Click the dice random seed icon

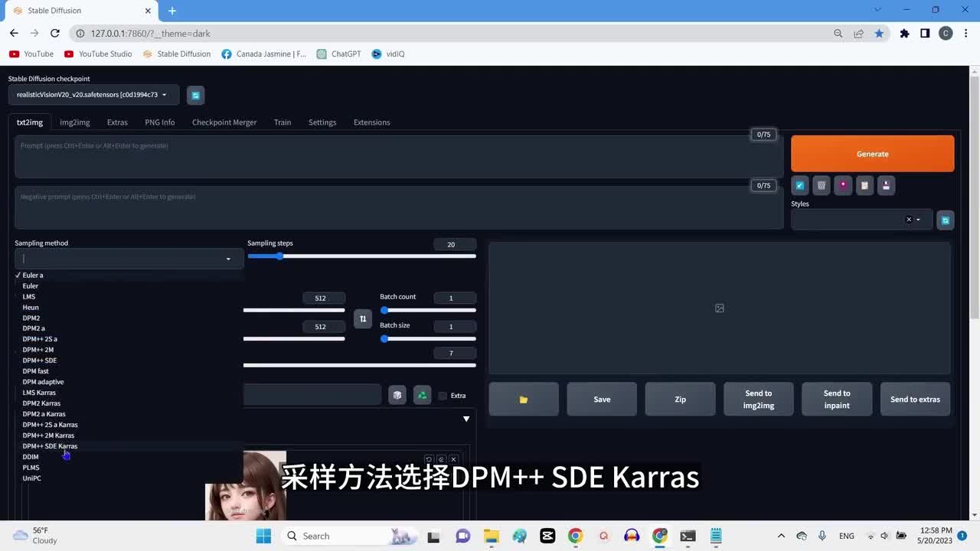coord(397,395)
